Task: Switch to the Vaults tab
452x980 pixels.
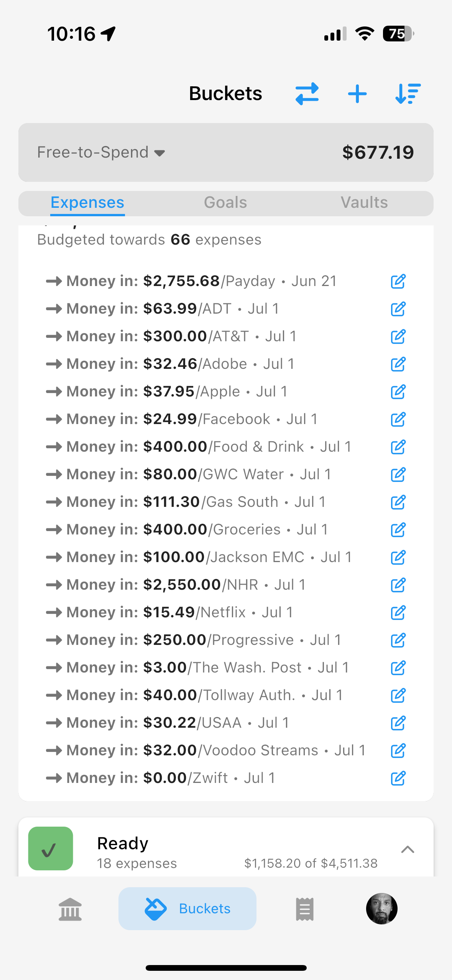Action: tap(364, 202)
